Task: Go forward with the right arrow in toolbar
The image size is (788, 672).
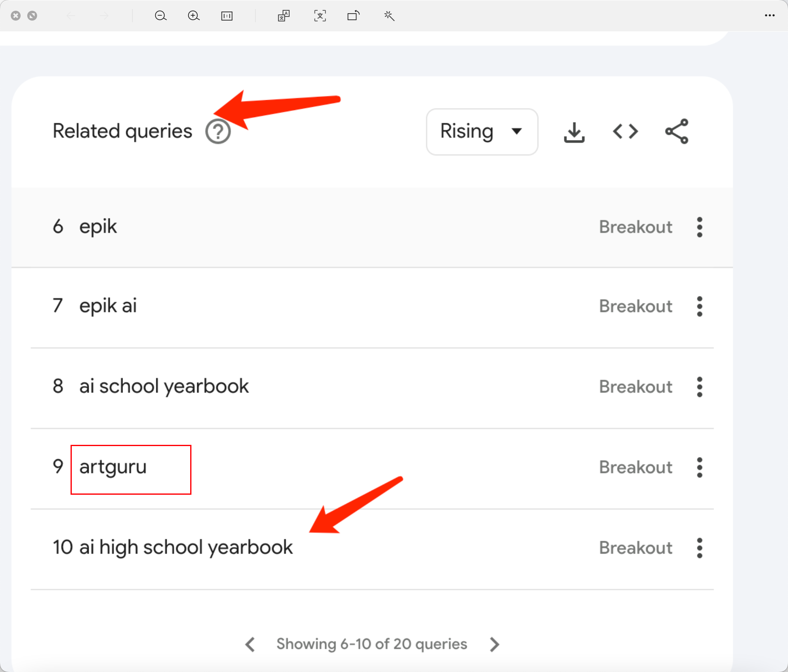Action: click(104, 16)
